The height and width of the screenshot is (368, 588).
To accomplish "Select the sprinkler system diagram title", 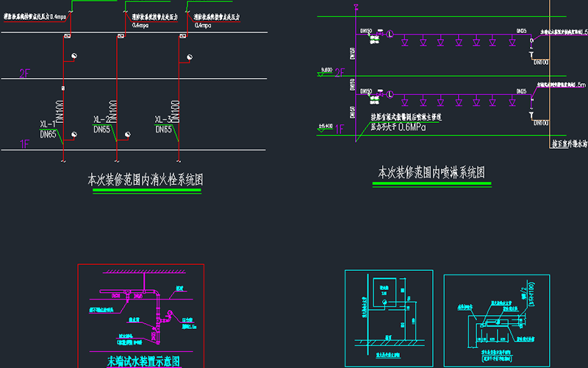I will (431, 172).
